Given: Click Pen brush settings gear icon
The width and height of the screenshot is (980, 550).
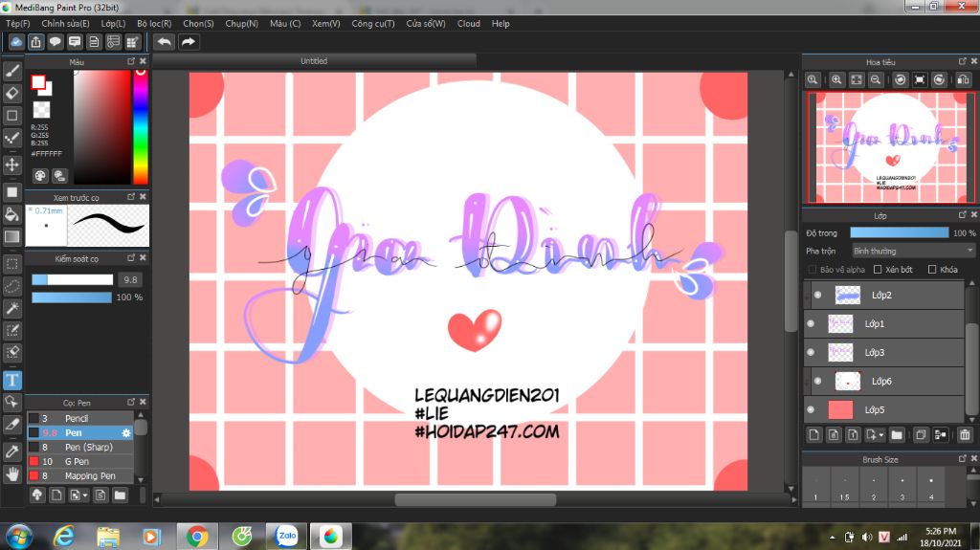Looking at the screenshot, I should (126, 432).
